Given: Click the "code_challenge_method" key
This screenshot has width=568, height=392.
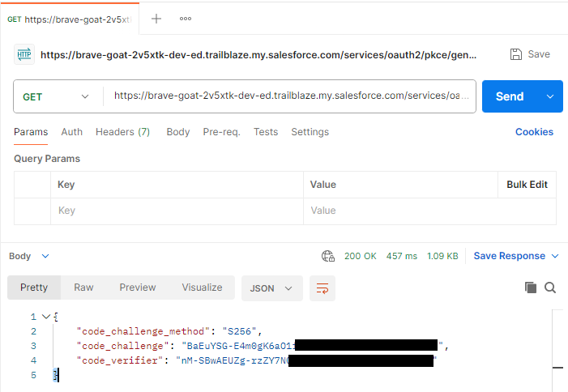Looking at the screenshot, I should pyautogui.click(x=143, y=331).
